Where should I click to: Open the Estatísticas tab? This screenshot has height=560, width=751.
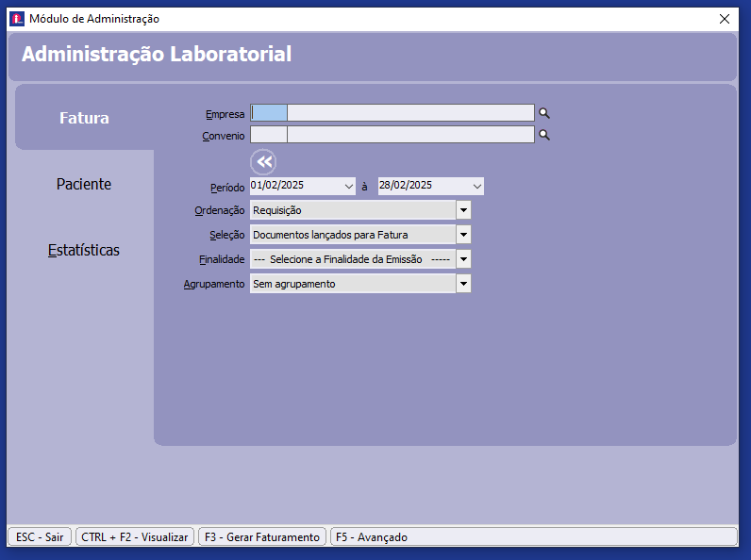pyautogui.click(x=84, y=250)
